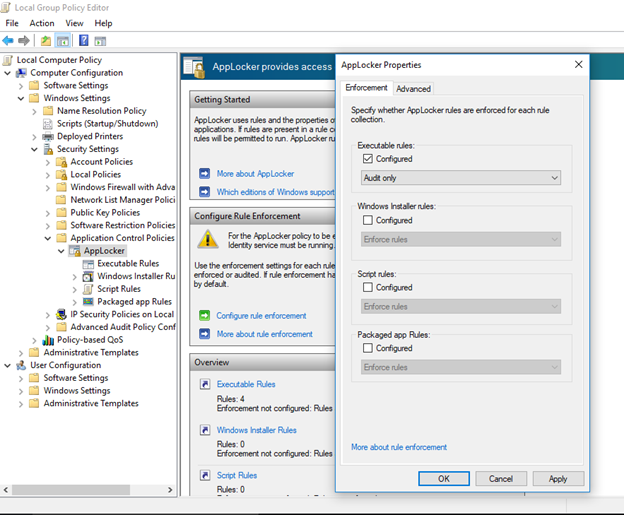Screen dimensions: 624x515
Task: Close the AppLocker Properties dialog
Action: 578,64
